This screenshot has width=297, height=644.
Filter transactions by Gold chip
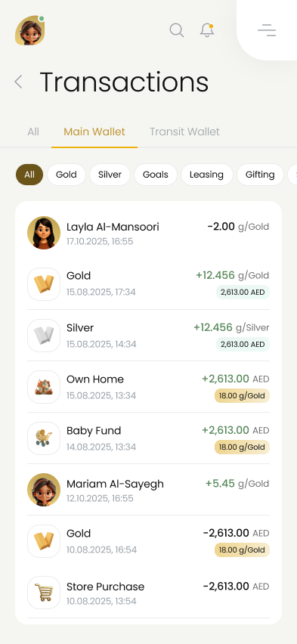click(67, 175)
